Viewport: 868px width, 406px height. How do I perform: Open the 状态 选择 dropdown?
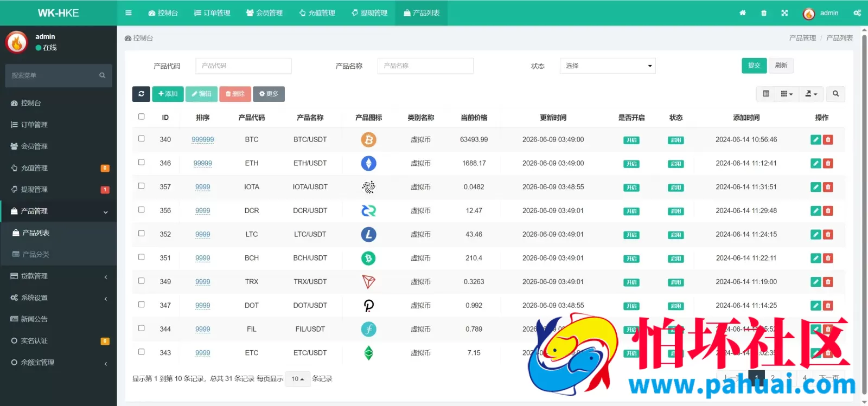click(x=608, y=66)
